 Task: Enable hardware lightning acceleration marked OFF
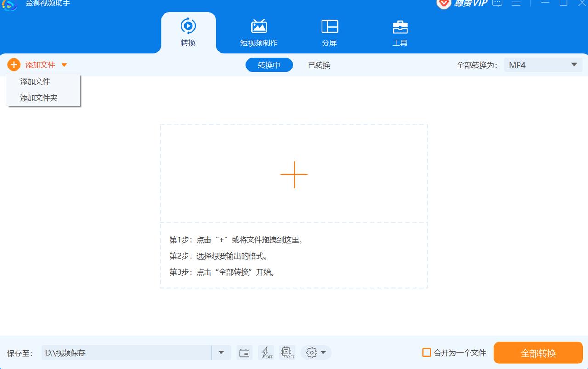(x=266, y=352)
